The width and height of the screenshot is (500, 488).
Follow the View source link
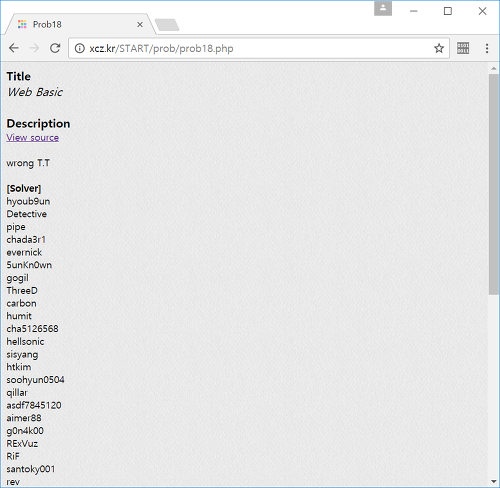point(33,137)
